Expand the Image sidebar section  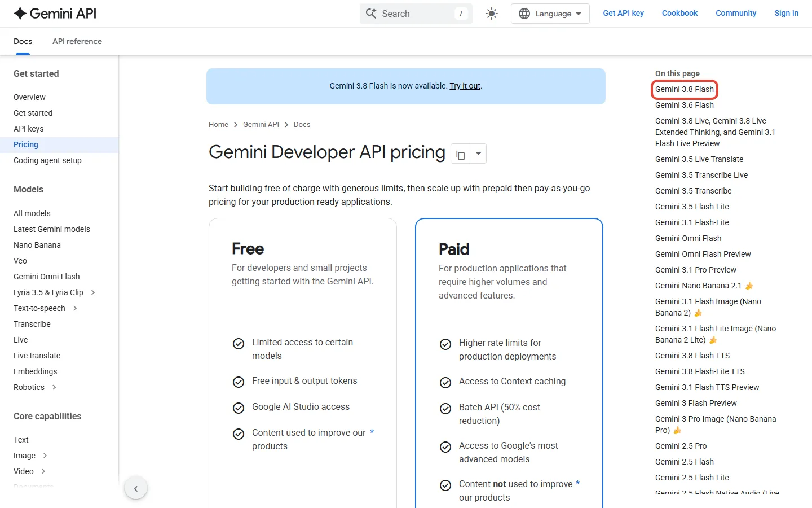pos(45,456)
